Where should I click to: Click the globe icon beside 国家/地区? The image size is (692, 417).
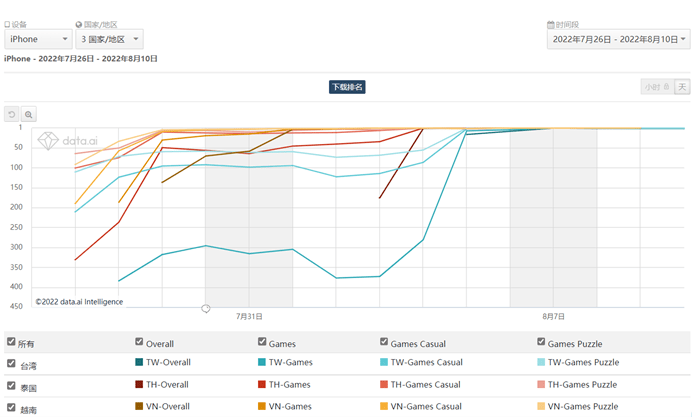pyautogui.click(x=79, y=24)
